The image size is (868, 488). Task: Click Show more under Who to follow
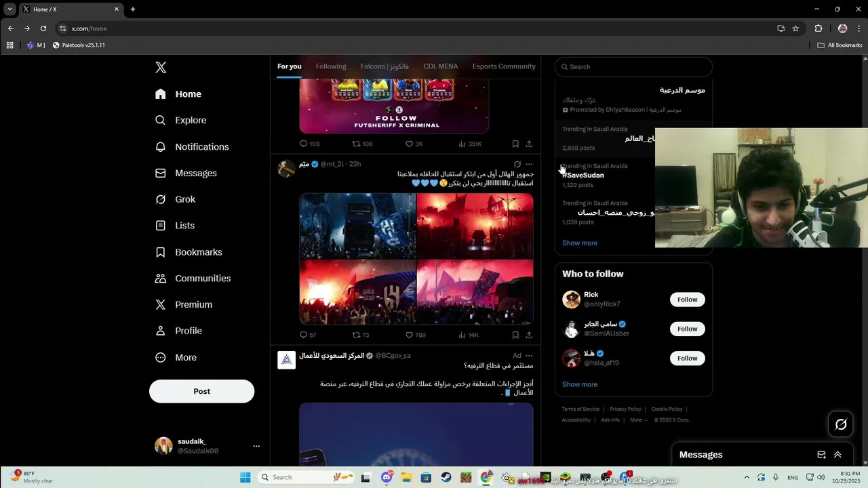pyautogui.click(x=580, y=384)
